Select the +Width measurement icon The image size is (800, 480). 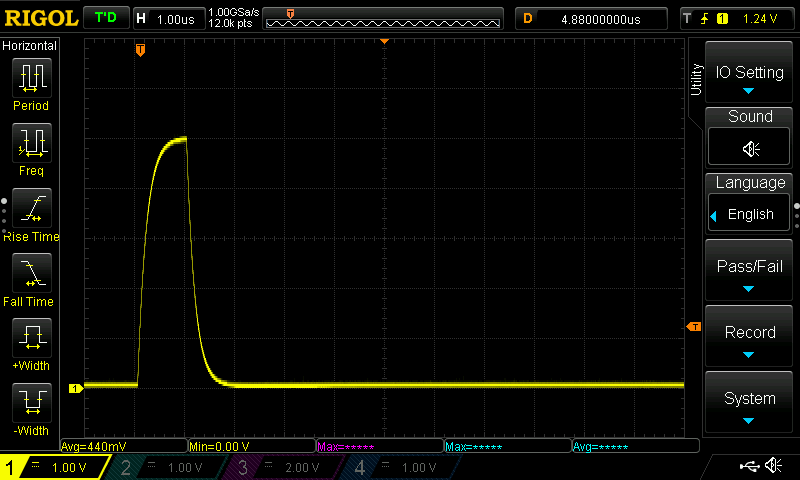point(31,337)
